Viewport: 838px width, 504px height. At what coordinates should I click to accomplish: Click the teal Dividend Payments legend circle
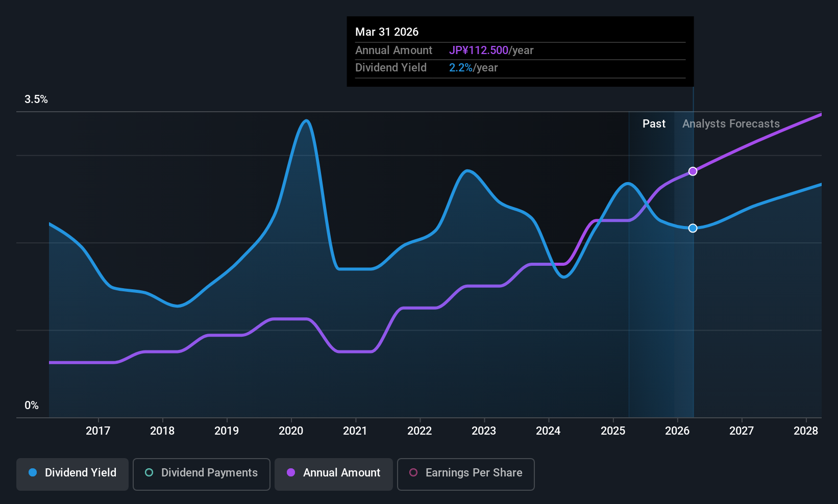pos(149,472)
